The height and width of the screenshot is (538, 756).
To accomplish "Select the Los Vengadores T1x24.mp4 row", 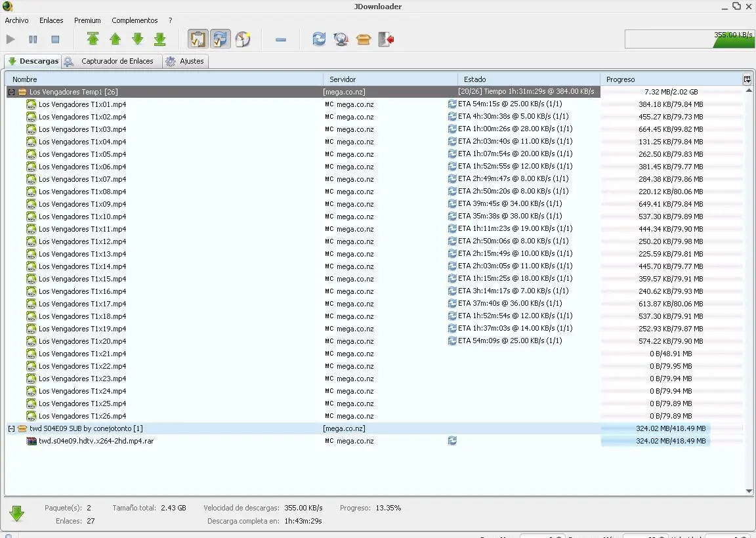I will tap(374, 391).
